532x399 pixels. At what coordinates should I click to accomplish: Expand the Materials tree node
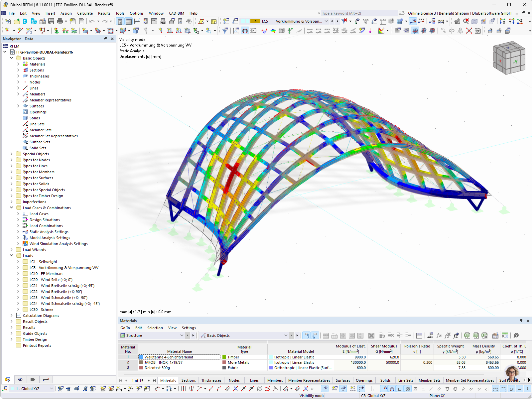[18, 64]
